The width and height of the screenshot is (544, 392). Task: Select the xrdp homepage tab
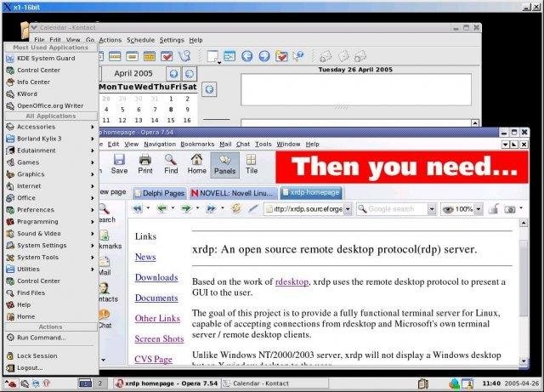pos(311,192)
